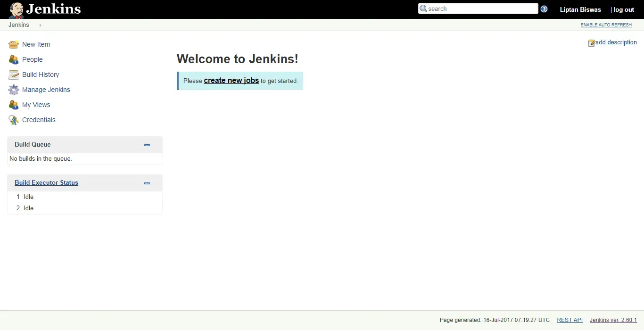Collapse the Build Queue panel
The width and height of the screenshot is (644, 330).
tap(147, 145)
